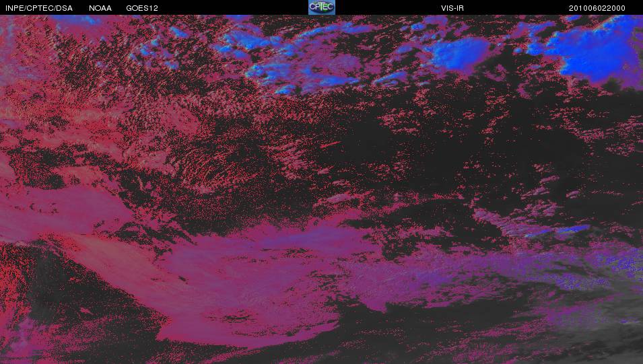Click the VIS-IR channel label
Viewport: 643px width, 364px height.
pyautogui.click(x=452, y=8)
